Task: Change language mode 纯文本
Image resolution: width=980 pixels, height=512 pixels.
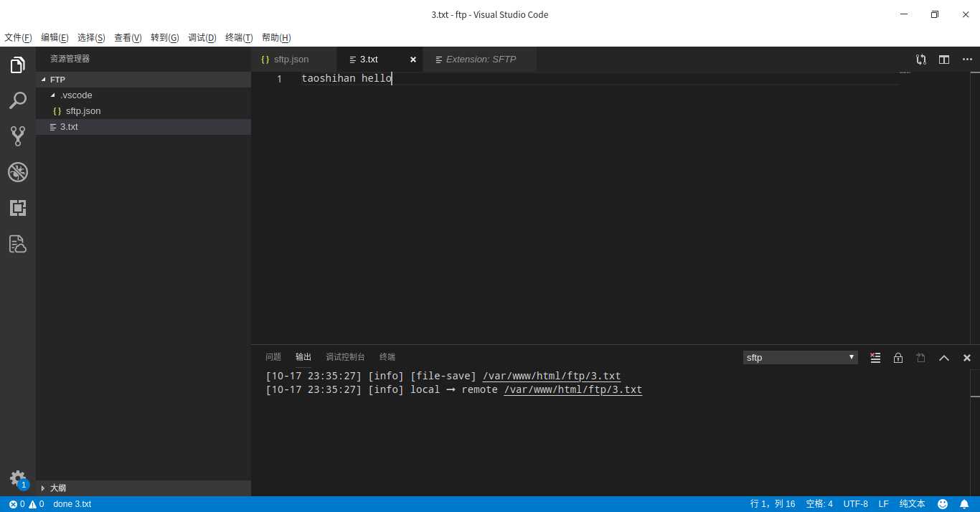Action: (913, 504)
